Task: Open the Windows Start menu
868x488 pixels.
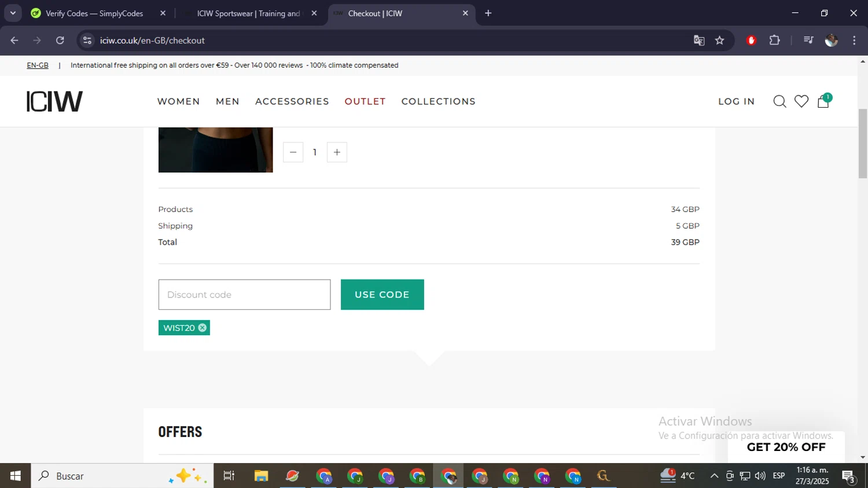Action: tap(15, 476)
